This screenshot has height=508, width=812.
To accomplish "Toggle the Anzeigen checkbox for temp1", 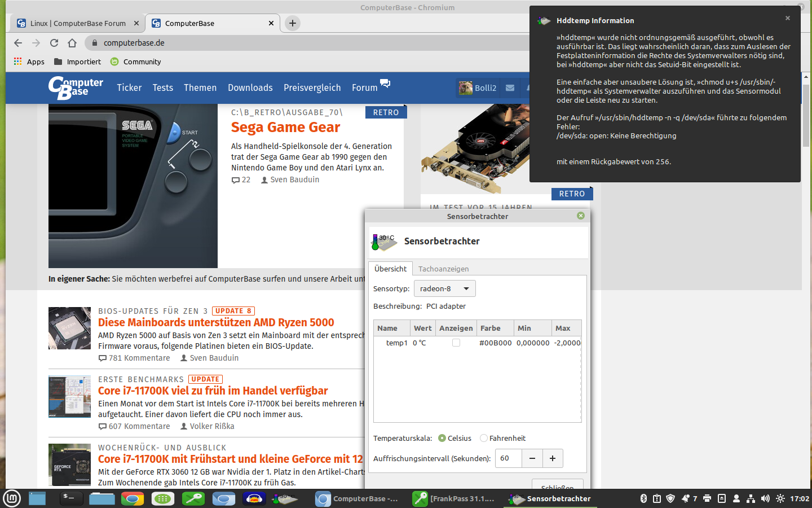I will pos(456,343).
